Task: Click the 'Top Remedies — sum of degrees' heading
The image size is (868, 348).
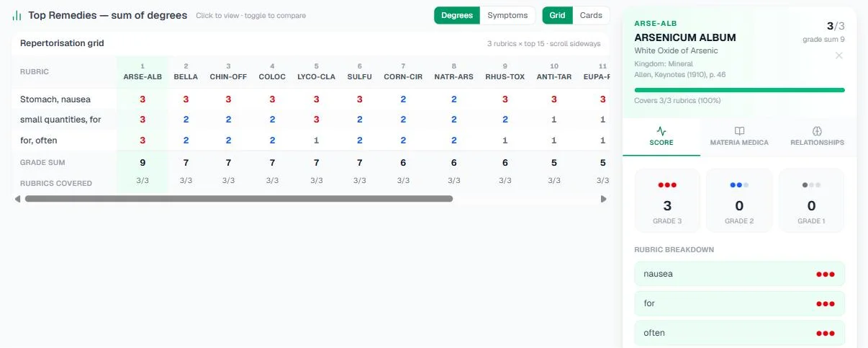Action: [108, 15]
